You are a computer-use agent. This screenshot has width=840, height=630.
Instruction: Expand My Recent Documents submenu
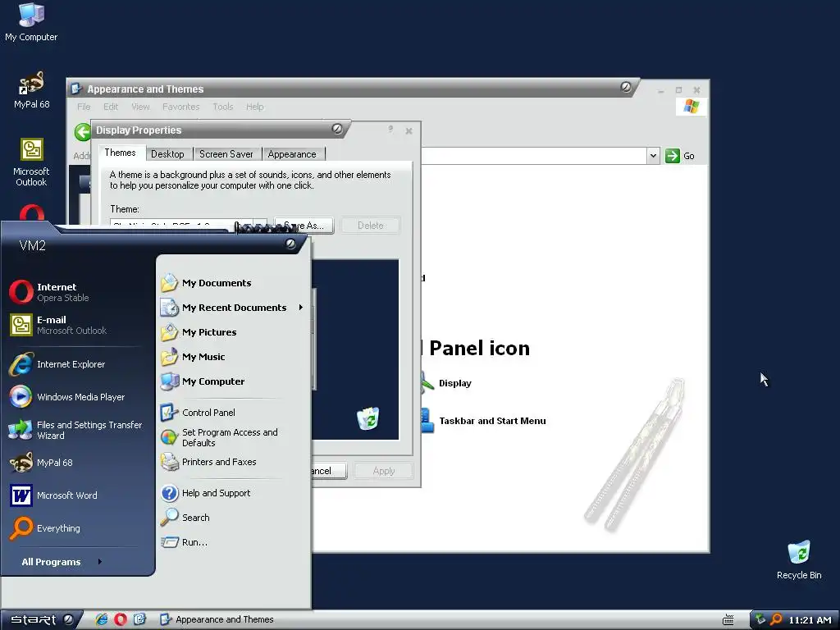click(233, 308)
